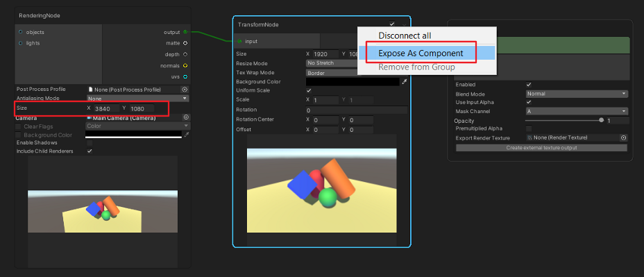Open the Export Render Texture object picker
644x277 pixels.
click(623, 137)
